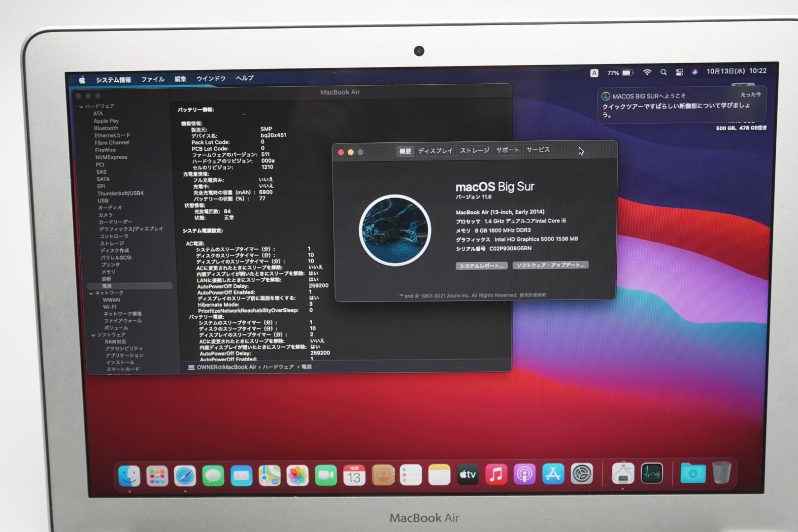Open Messages app in Dock
The image size is (798, 532).
(213, 476)
